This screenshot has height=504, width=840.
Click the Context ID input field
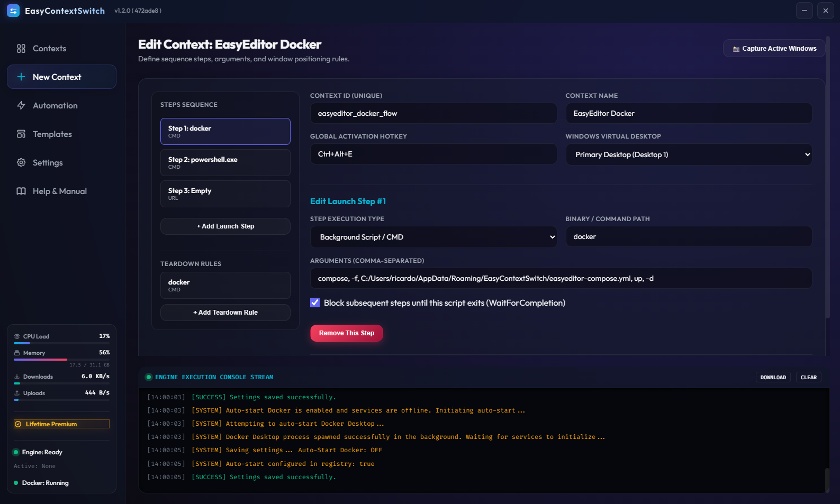tap(433, 113)
